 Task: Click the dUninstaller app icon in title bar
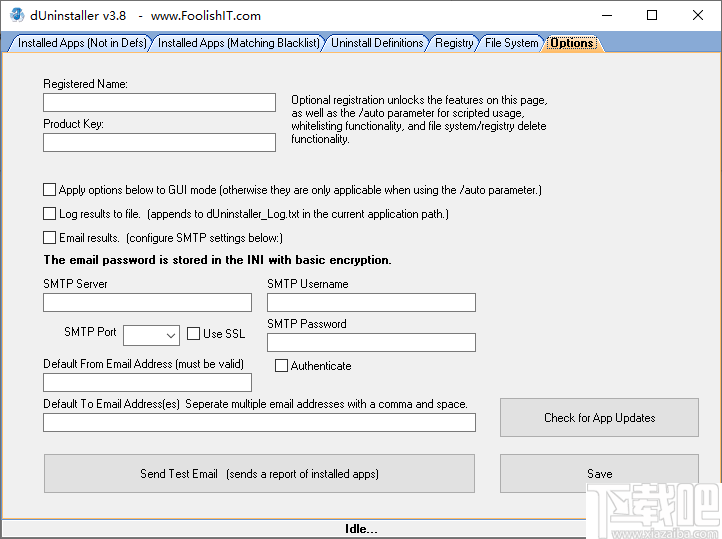(17, 15)
